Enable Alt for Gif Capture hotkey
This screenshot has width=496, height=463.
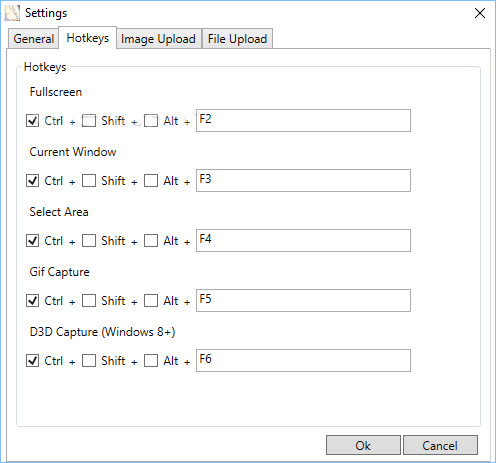click(x=151, y=300)
